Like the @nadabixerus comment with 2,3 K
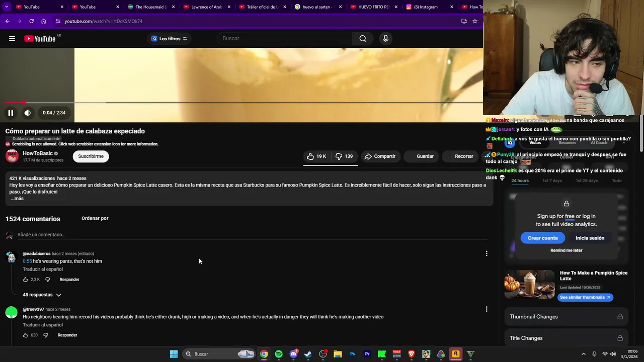This screenshot has width=644, height=362. [25, 280]
